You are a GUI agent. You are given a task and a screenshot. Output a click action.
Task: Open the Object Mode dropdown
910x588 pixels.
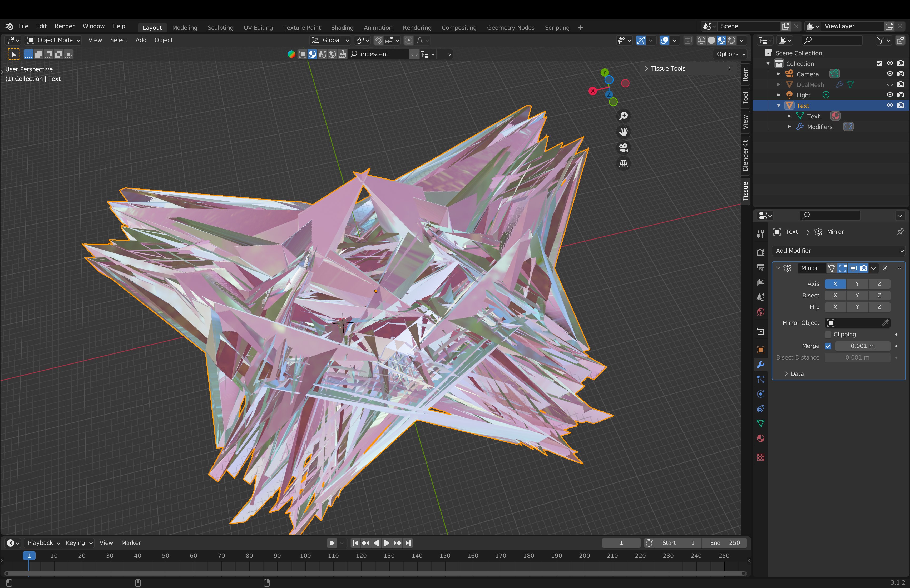53,40
